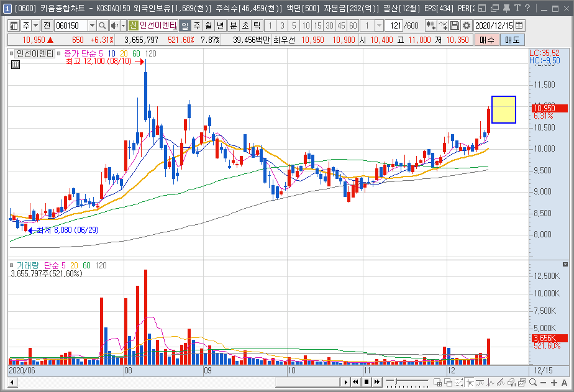Click the data table grid icon in chart

[16, 65]
